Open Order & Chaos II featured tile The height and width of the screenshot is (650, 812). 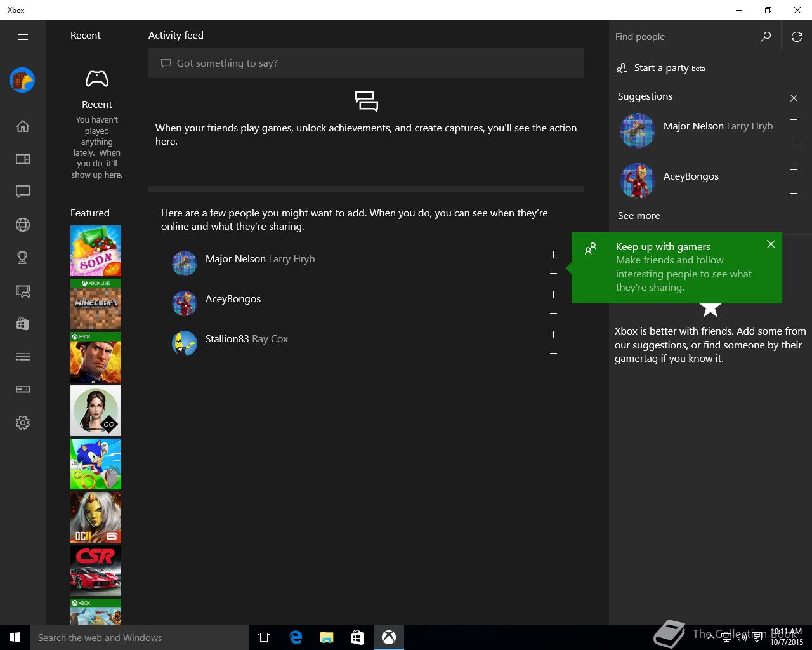point(96,517)
